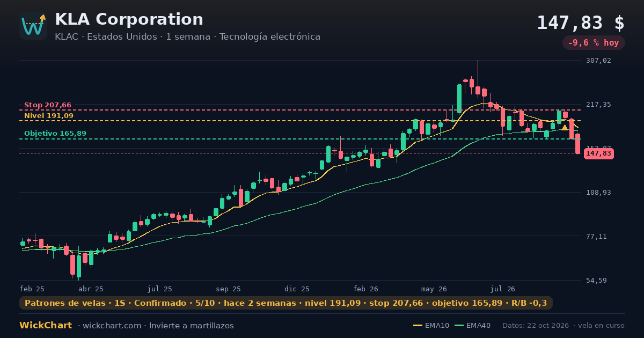Click the Stop 207,66 line label
The height and width of the screenshot is (338, 644).
48,105
